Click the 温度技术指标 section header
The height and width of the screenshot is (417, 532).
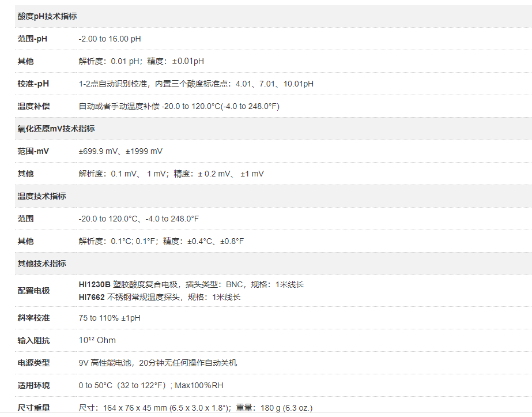(41, 196)
